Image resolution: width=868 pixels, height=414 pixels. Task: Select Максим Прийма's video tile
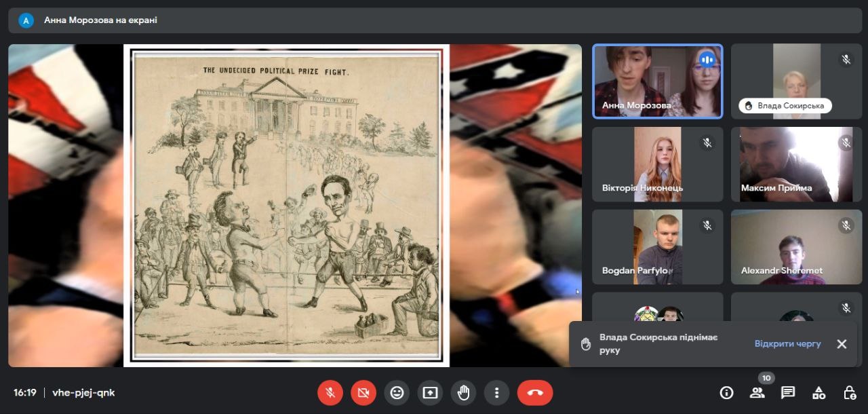pos(797,164)
